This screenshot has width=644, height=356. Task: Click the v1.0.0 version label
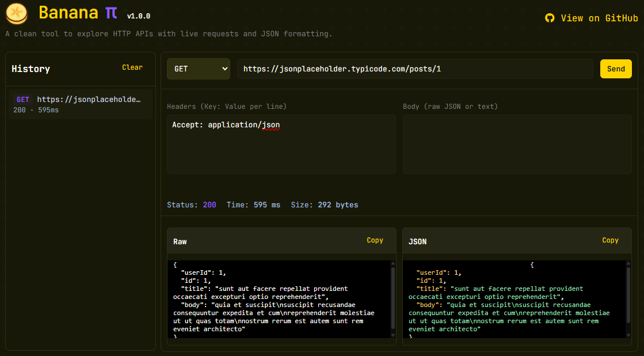138,16
